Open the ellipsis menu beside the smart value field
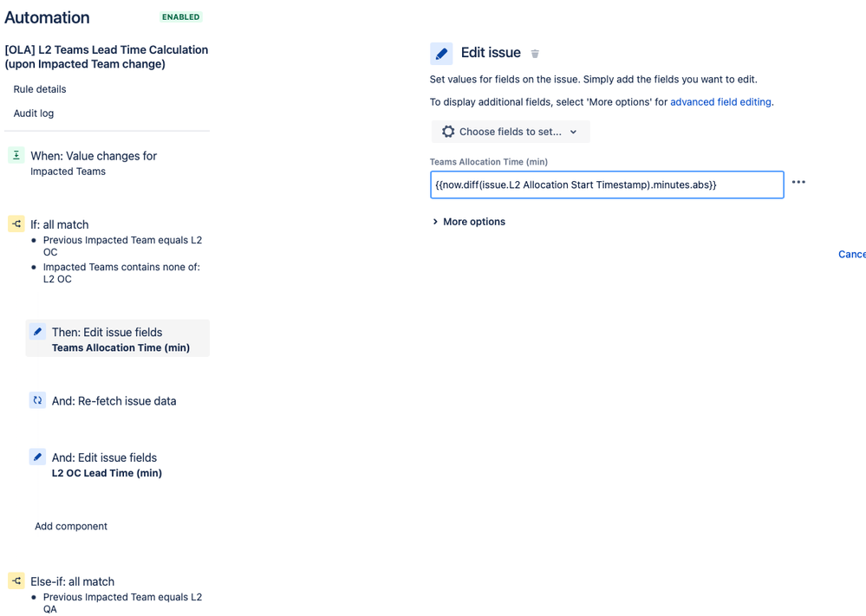Screen dimensions: 866x616 click(798, 182)
